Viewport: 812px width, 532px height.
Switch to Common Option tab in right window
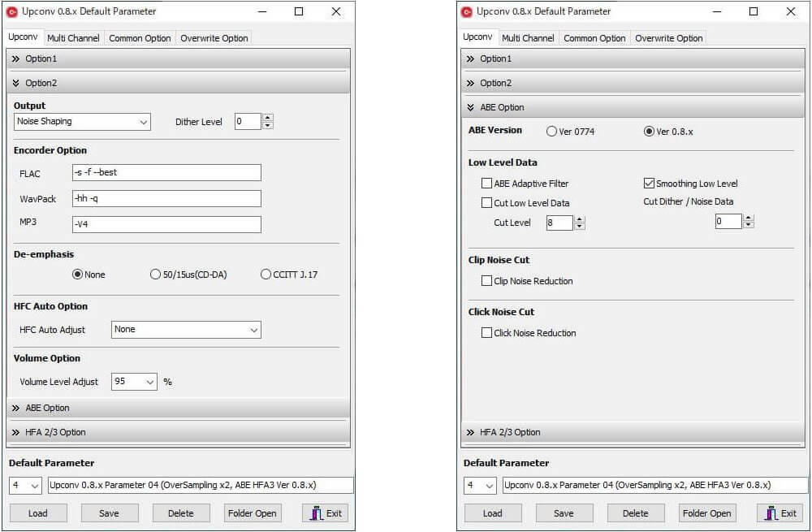pos(594,38)
